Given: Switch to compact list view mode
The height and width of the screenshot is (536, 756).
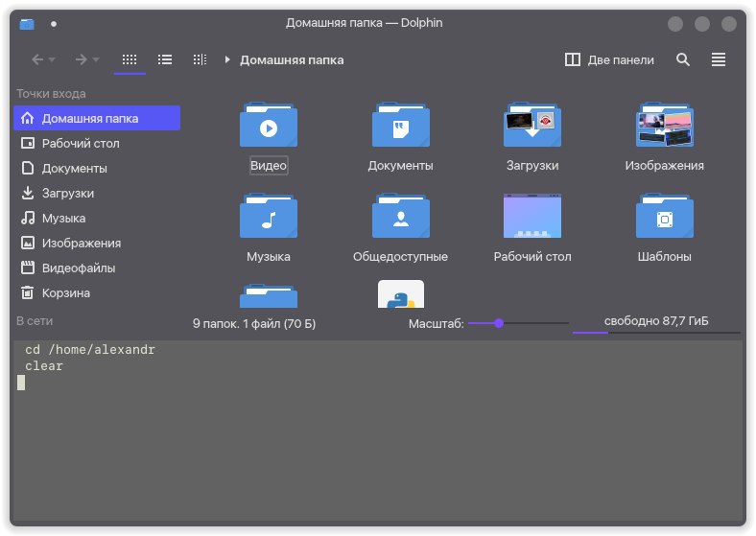Looking at the screenshot, I should [165, 59].
